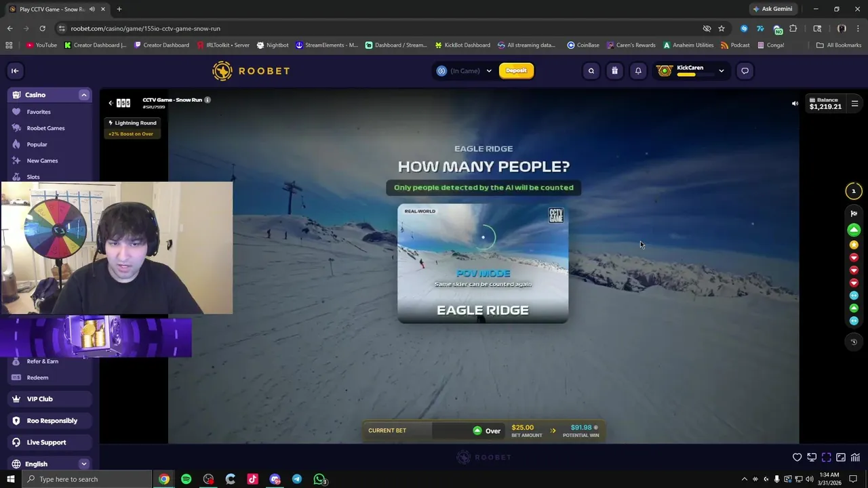Open the Roobet search icon
This screenshot has height=488, width=868.
coord(591,70)
